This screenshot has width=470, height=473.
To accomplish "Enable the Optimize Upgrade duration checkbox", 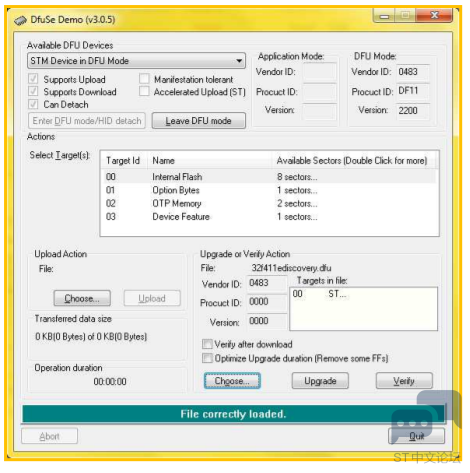I will (x=207, y=358).
